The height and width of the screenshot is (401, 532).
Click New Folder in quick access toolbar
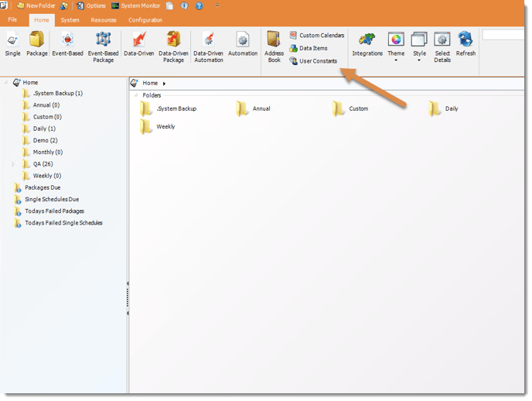point(36,5)
